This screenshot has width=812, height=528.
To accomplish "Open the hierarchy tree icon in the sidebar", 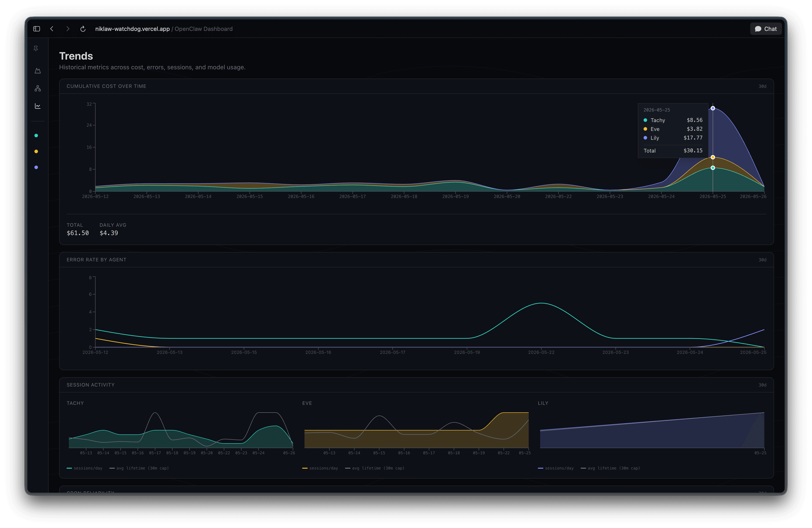I will [x=38, y=88].
